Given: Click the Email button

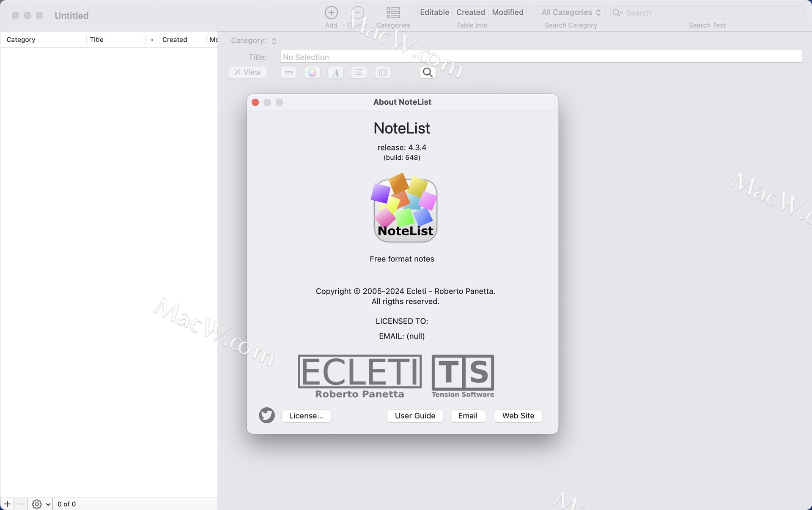Looking at the screenshot, I should tap(468, 416).
